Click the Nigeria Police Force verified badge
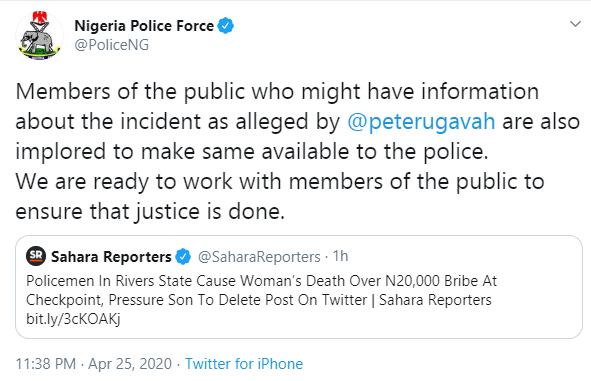 tap(226, 26)
